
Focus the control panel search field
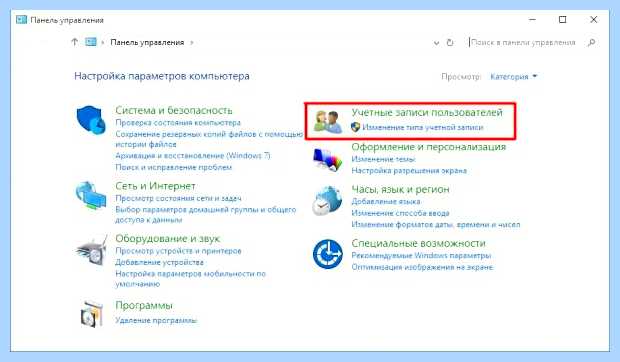click(523, 42)
